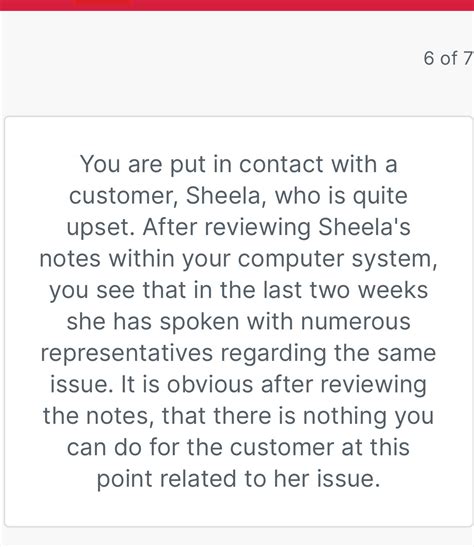Click the text 'After reviewing Sheela's'
The width and height of the screenshot is (474, 547).
tap(277, 227)
